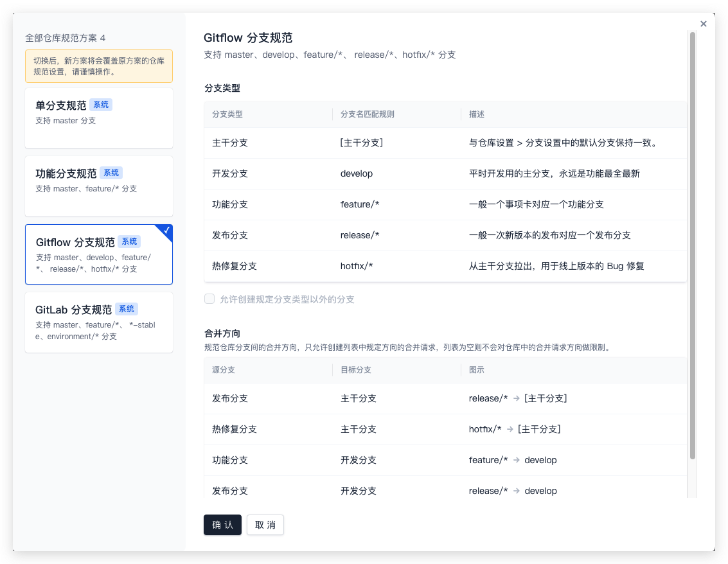Cancel with the 取消 button
Viewport: 728px width, 564px height.
click(265, 525)
